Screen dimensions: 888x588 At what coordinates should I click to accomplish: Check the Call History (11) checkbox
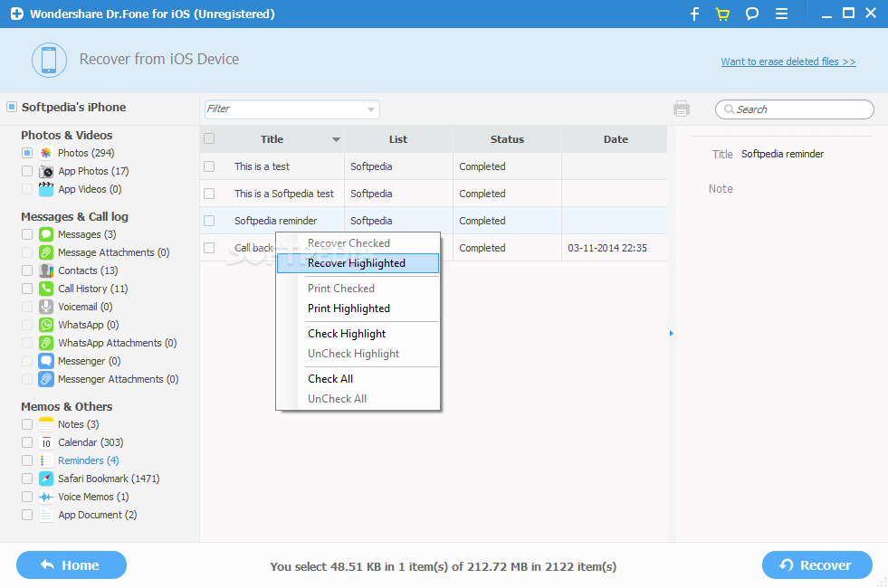click(27, 289)
